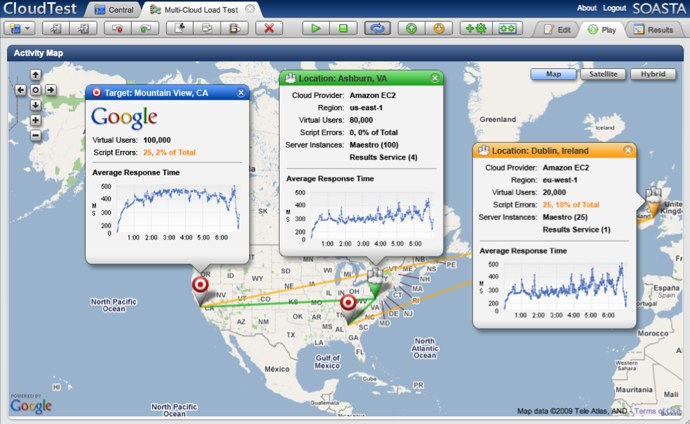Zoom in the map with plus button
Screen dimensions: 690x424
[x=36, y=121]
